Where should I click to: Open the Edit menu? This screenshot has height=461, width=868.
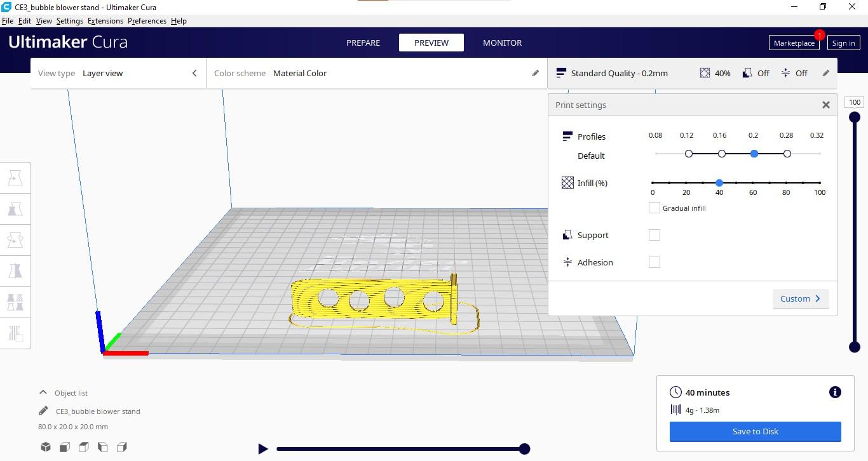(25, 21)
